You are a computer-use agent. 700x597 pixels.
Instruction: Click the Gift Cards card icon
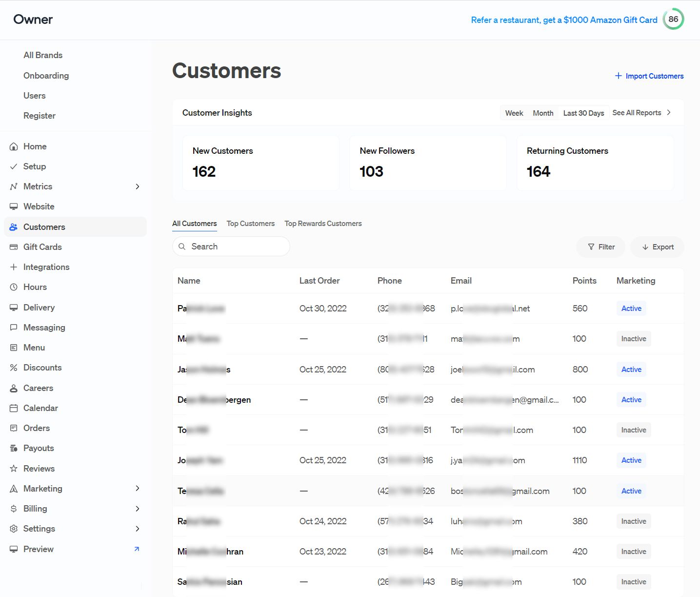[14, 247]
